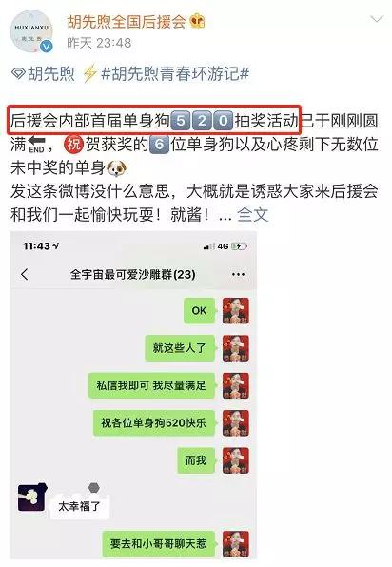The height and width of the screenshot is (567, 392).
Task: Expand the post options chevron
Action: pyautogui.click(x=377, y=19)
